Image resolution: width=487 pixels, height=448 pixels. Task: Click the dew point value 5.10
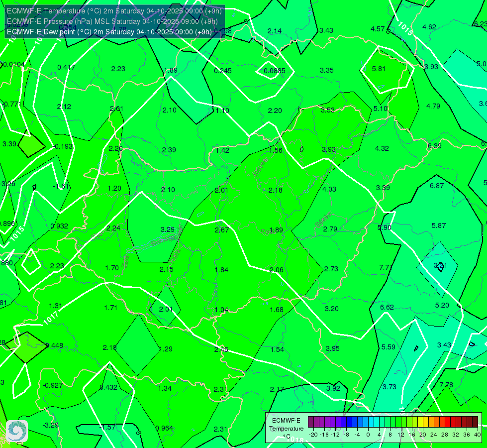(x=381, y=109)
